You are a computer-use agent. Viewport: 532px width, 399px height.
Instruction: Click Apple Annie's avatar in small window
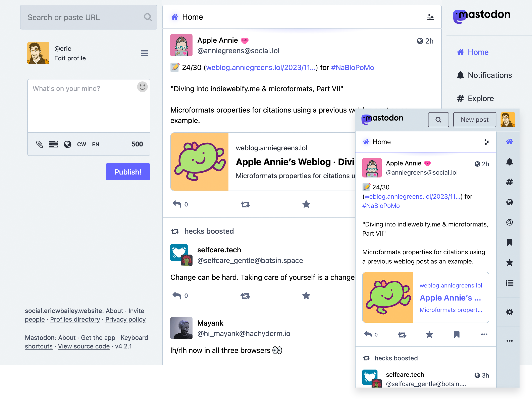click(372, 168)
